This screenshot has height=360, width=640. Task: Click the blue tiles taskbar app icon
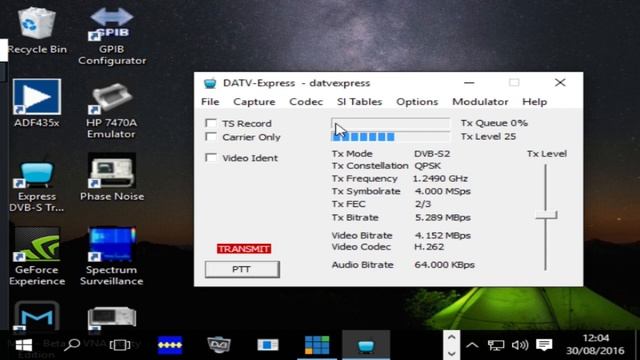tap(317, 345)
